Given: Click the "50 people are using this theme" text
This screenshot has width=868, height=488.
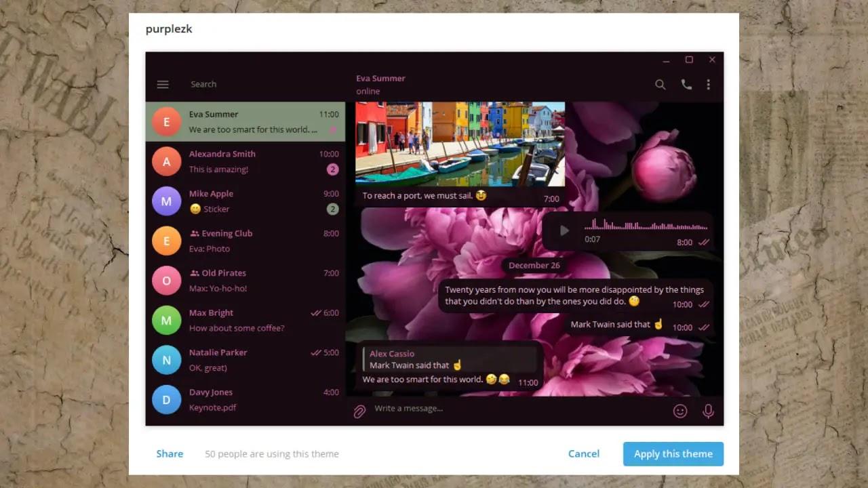Looking at the screenshot, I should 272,454.
